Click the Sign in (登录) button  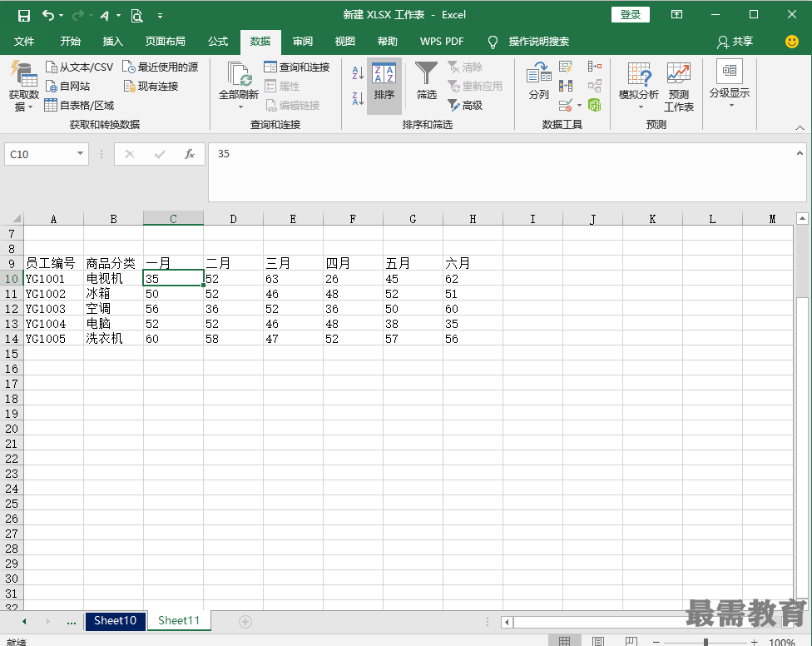(x=631, y=14)
